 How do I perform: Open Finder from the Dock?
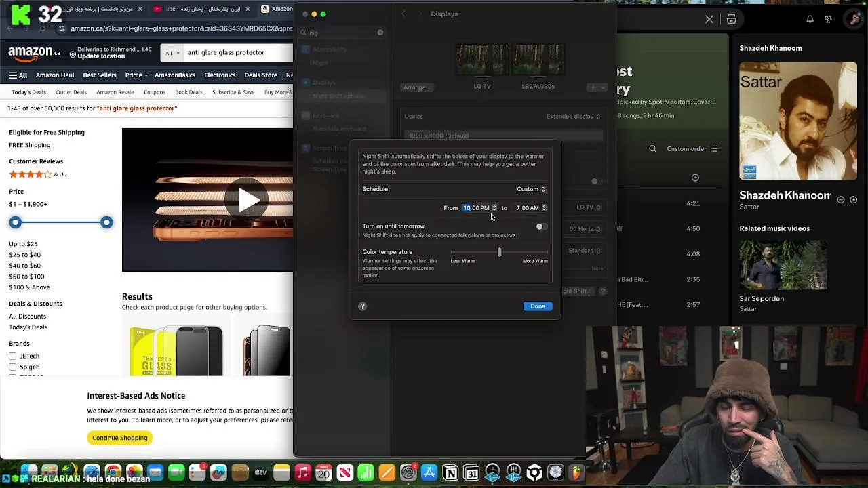tap(29, 472)
